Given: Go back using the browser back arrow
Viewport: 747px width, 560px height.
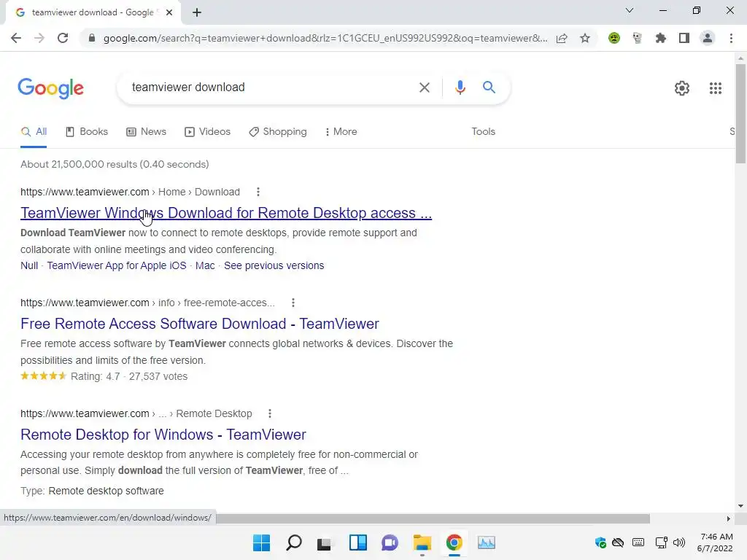Looking at the screenshot, I should pos(16,38).
